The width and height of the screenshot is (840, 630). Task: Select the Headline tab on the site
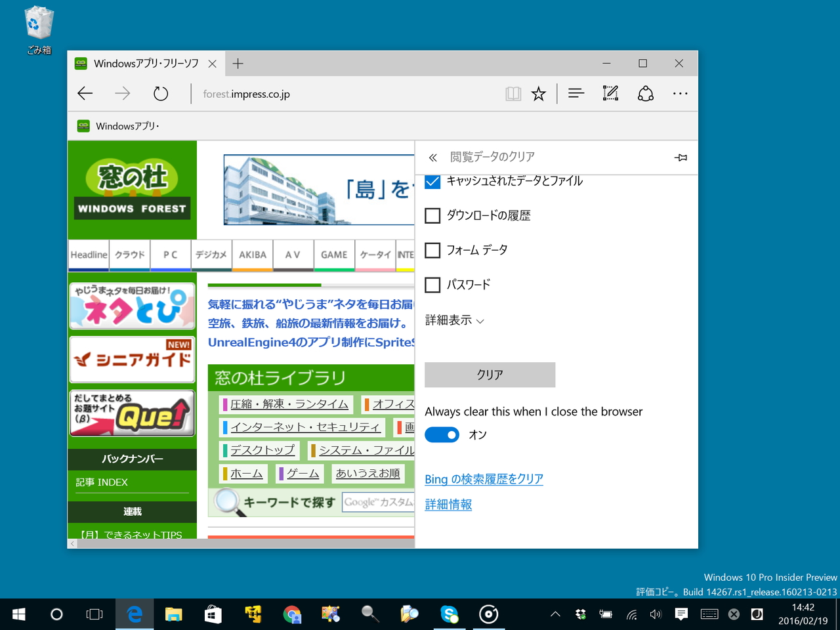pos(88,255)
